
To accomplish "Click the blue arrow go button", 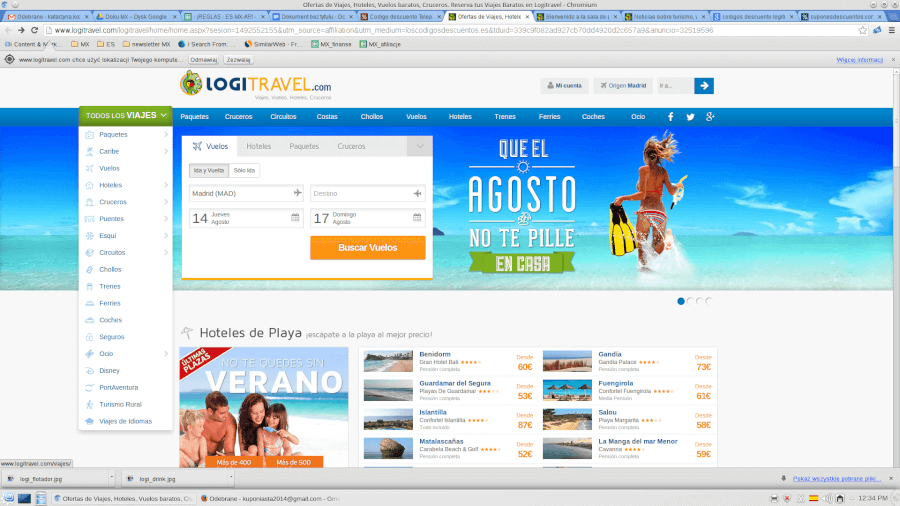I will 704,85.
